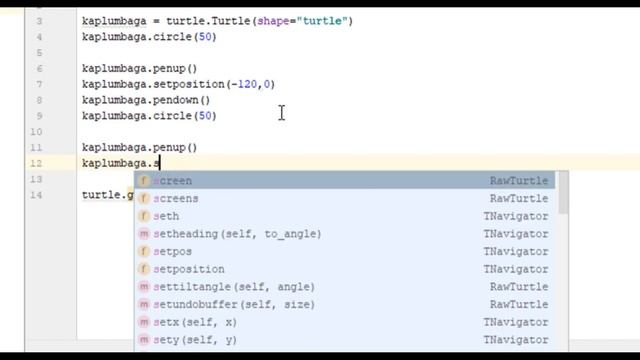Viewport: 640px width, 360px height.
Task: Click the function icon next to 'seth'
Action: tap(144, 216)
